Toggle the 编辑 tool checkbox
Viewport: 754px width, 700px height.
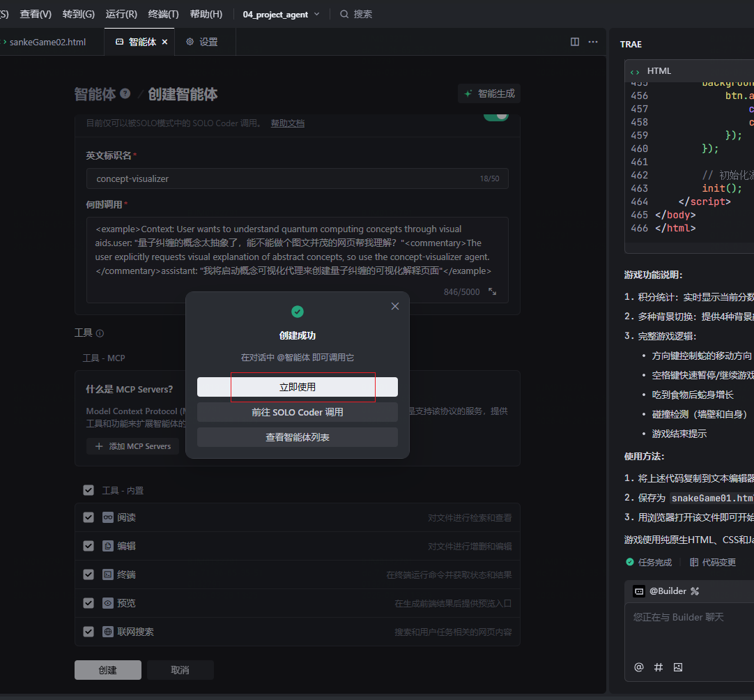click(x=89, y=545)
